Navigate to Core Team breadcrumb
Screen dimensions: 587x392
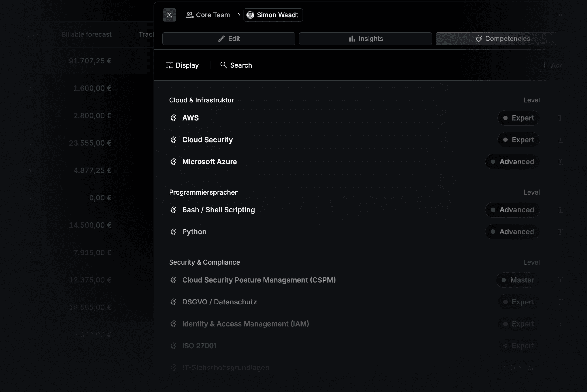coord(208,15)
